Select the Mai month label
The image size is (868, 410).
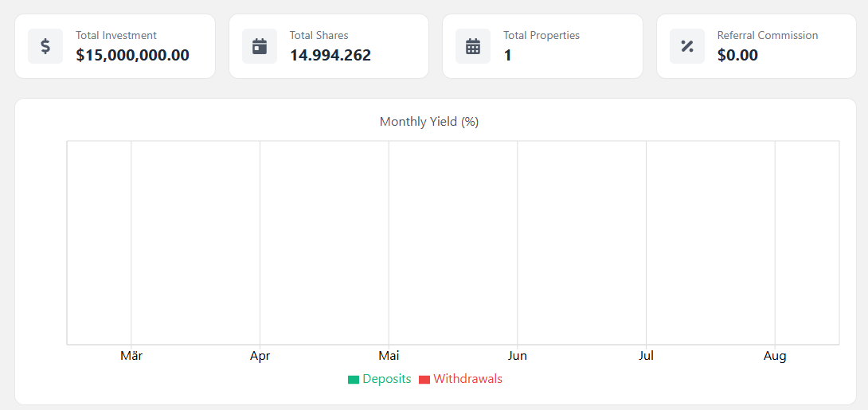[x=389, y=356]
